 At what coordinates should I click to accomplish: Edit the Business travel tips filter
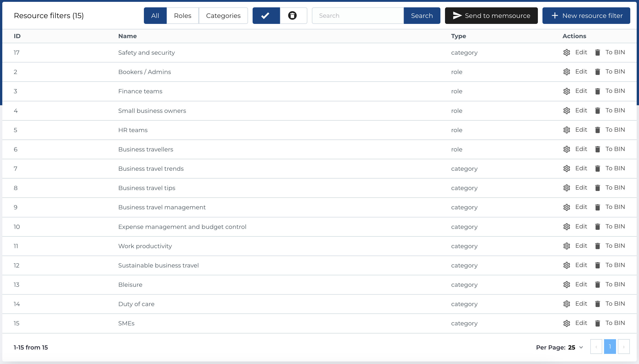tap(581, 188)
